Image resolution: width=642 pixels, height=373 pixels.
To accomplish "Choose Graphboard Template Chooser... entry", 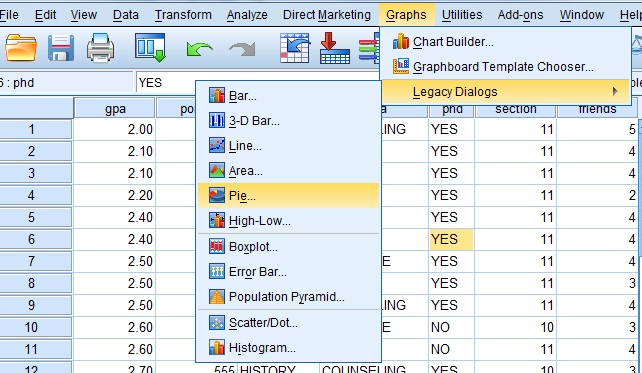I will (506, 66).
